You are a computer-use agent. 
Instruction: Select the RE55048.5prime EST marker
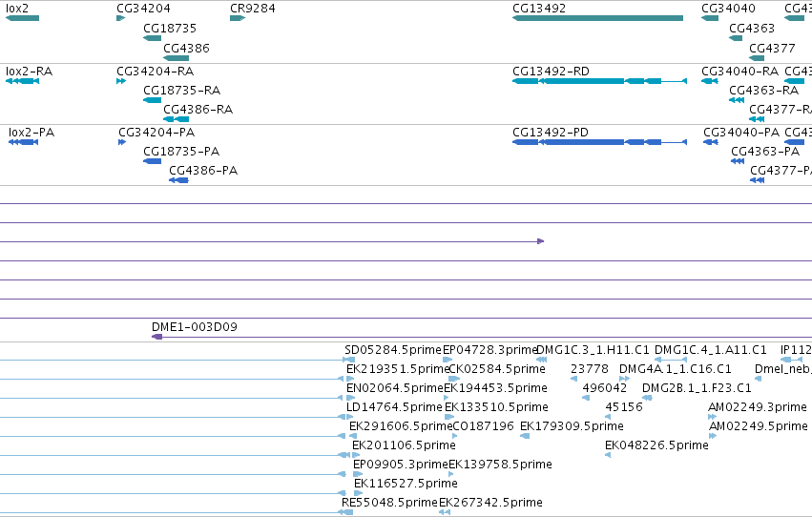(345, 512)
